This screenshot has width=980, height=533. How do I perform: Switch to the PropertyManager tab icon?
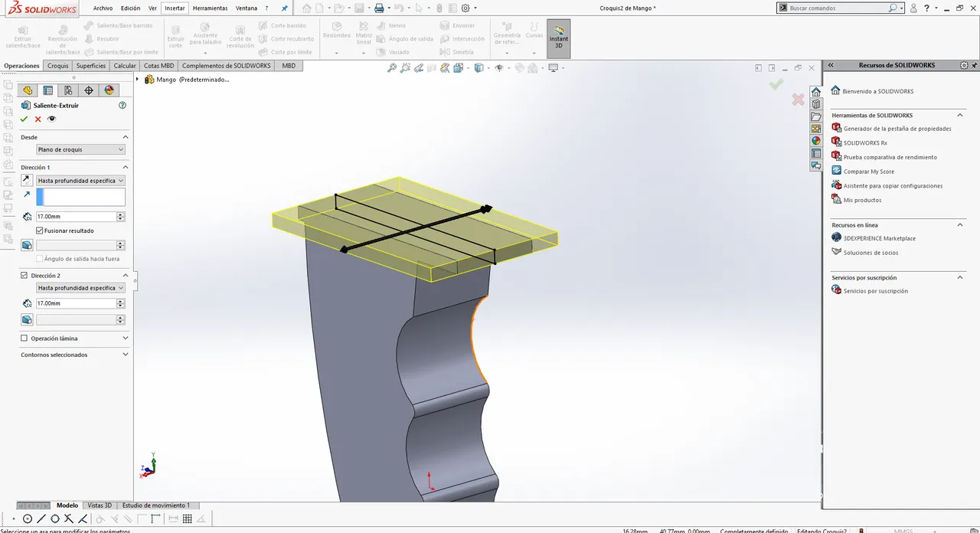(x=47, y=90)
